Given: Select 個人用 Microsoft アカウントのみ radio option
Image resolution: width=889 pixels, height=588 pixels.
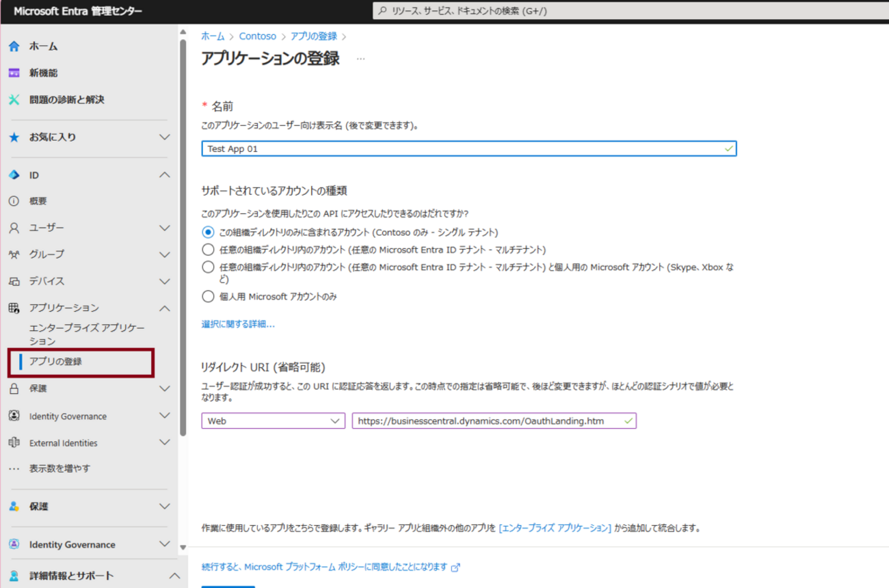Looking at the screenshot, I should point(208,297).
